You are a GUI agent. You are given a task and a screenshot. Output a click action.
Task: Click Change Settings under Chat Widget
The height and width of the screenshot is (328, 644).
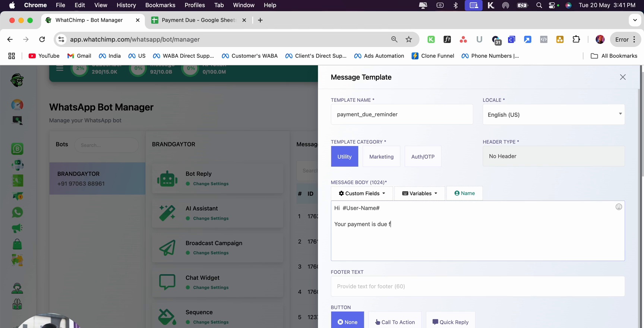tap(211, 287)
